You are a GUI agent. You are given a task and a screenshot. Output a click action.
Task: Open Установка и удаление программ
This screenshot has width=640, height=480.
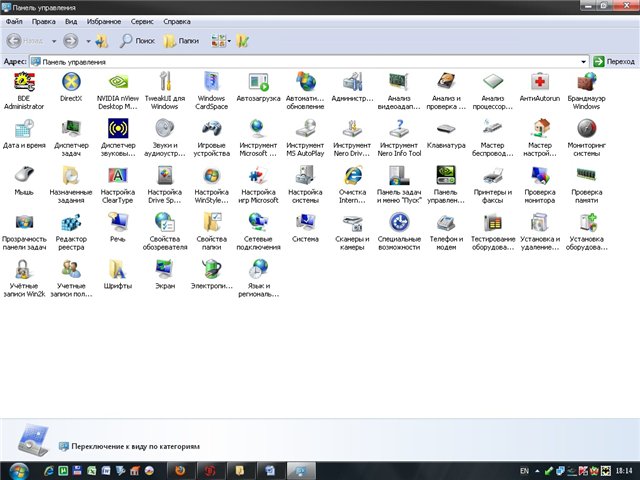click(540, 231)
